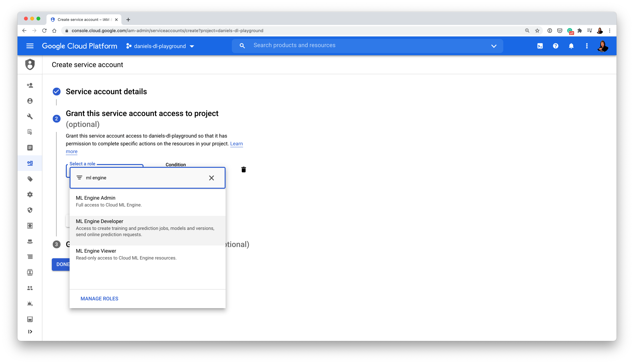Open the Service Accounts sidebar item

pos(30,163)
